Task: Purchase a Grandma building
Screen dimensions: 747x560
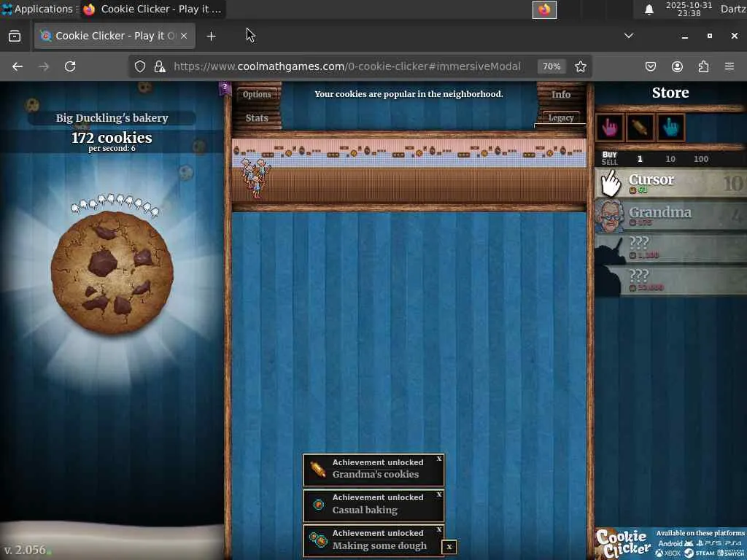Action: tap(670, 216)
